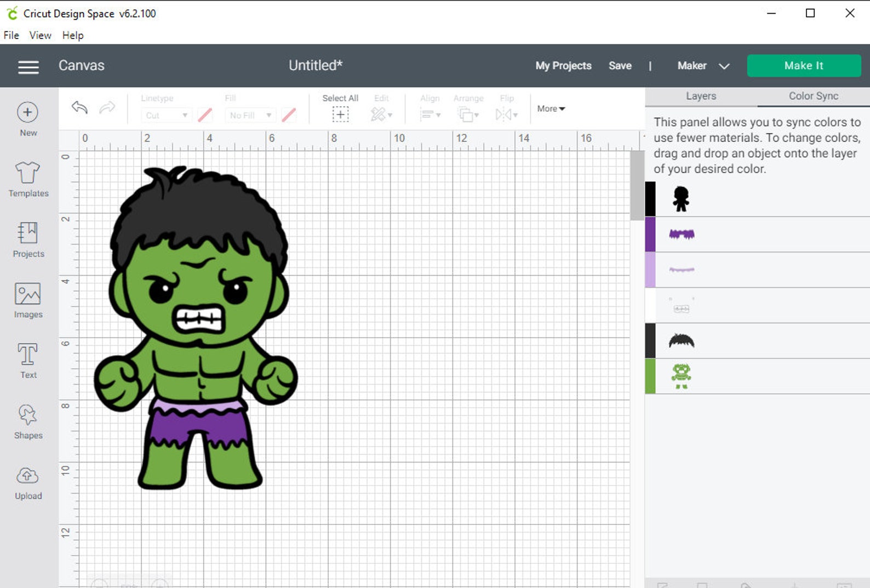
Task: Select the green body layer thumbnail
Action: pyautogui.click(x=682, y=376)
